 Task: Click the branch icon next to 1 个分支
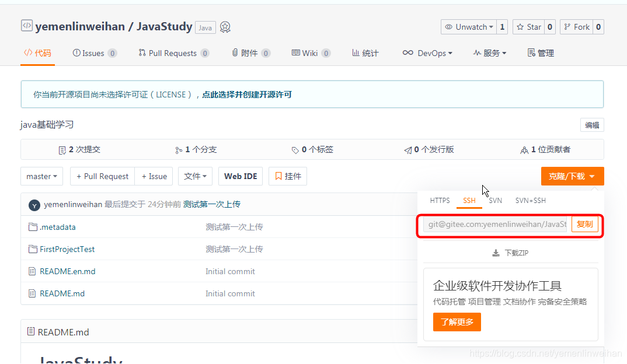[178, 150]
